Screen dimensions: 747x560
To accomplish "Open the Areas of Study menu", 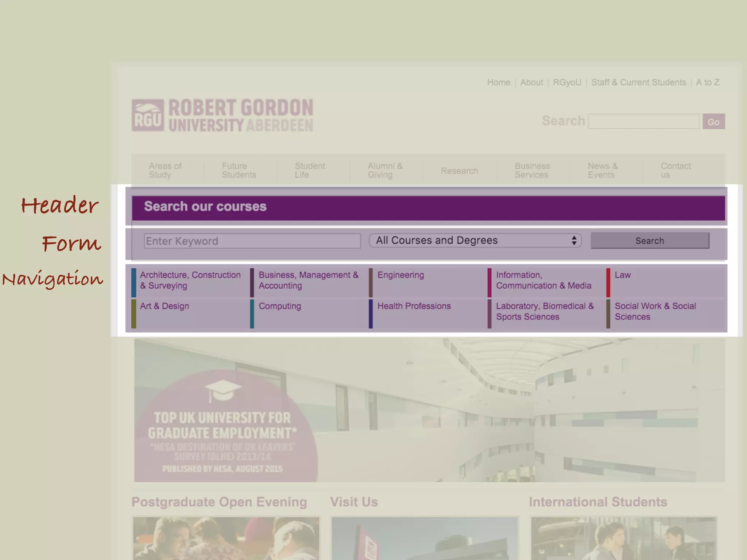I will [x=165, y=171].
